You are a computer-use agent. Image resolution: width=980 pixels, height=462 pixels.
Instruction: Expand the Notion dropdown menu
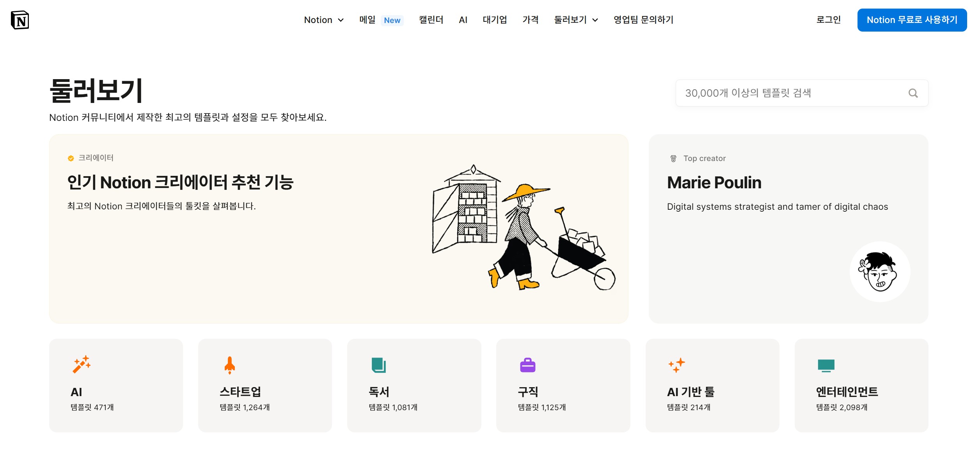(324, 20)
